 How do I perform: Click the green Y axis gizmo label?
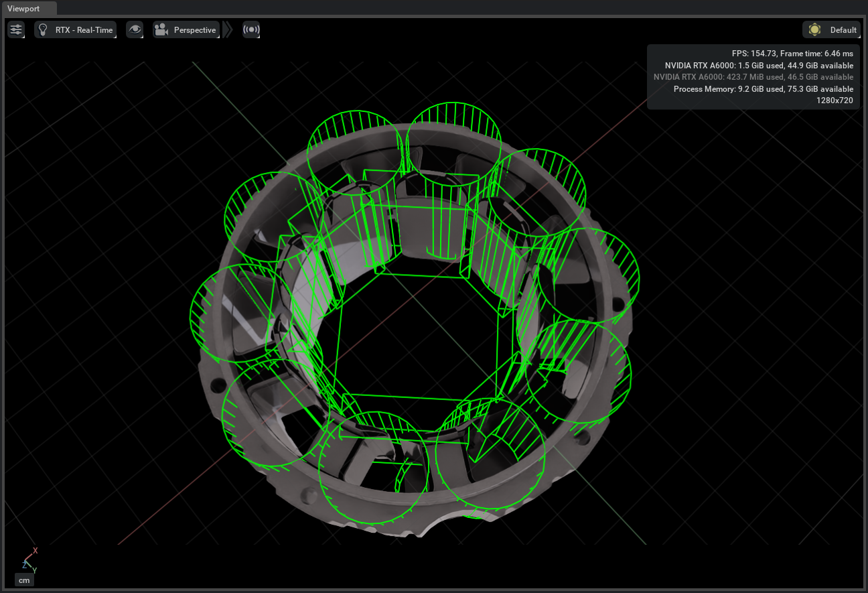pyautogui.click(x=34, y=570)
